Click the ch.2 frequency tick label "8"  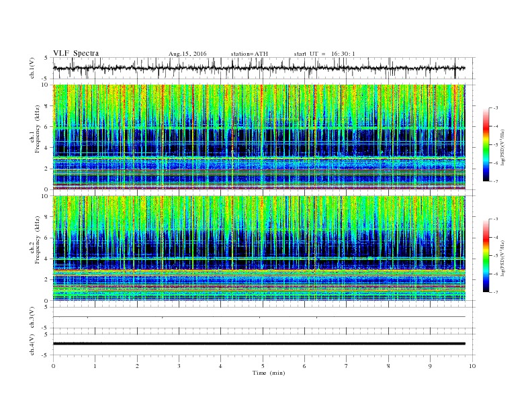[46, 217]
